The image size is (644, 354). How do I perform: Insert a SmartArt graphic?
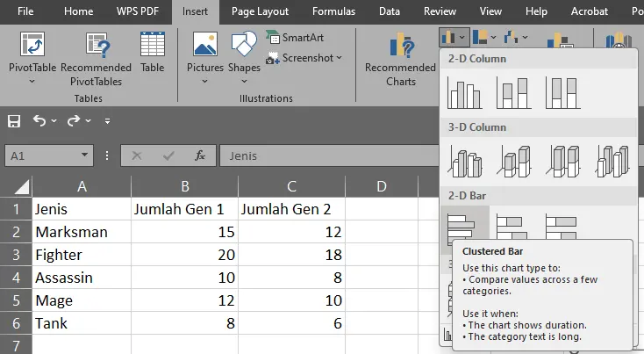pos(295,38)
